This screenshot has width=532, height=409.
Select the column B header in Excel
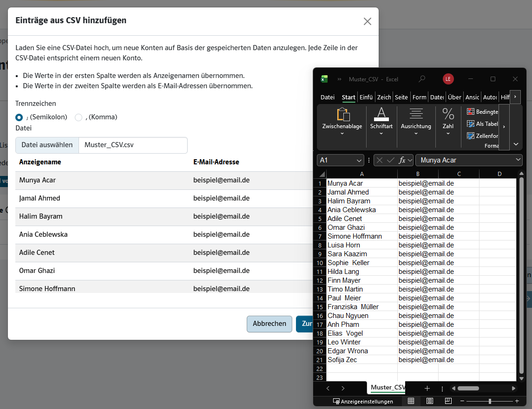pyautogui.click(x=418, y=174)
